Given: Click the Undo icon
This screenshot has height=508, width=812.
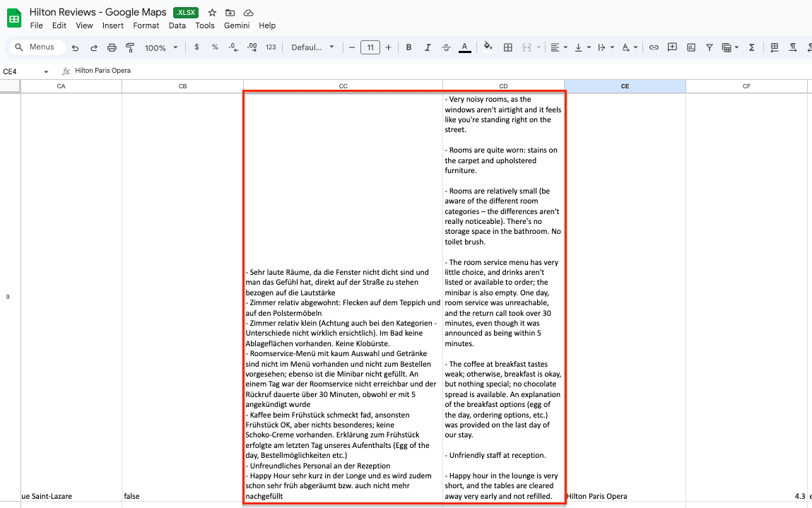Looking at the screenshot, I should [75, 47].
